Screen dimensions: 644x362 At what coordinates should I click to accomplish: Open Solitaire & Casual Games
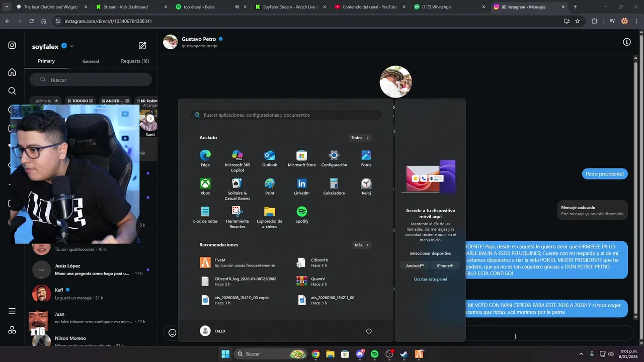click(237, 189)
